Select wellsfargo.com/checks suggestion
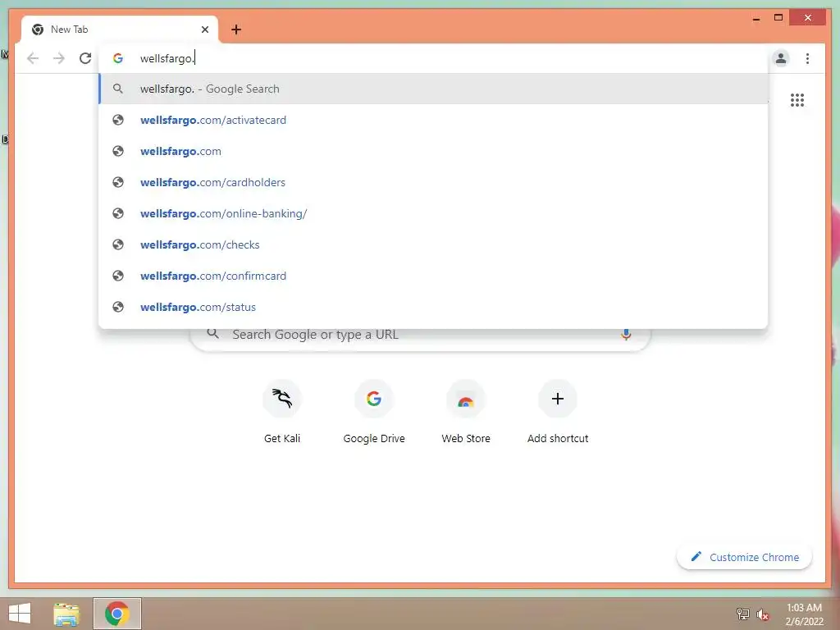This screenshot has width=840, height=630. 433,244
